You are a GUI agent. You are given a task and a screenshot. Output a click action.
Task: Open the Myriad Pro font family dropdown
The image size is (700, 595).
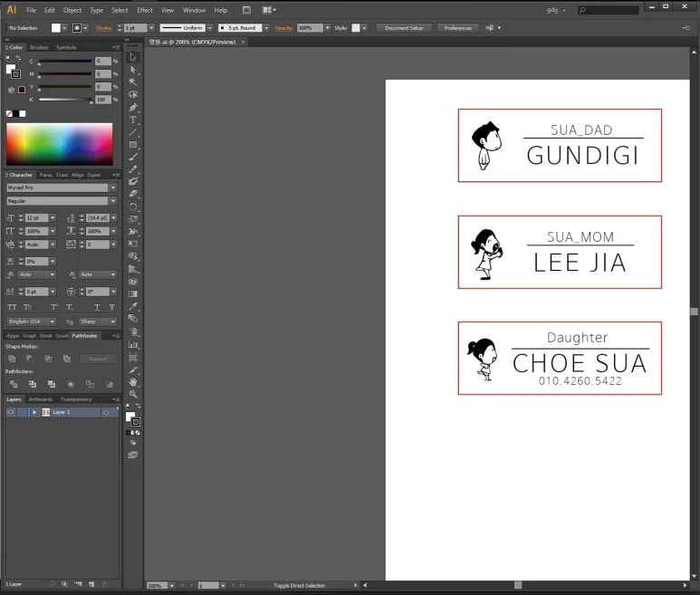[x=113, y=187]
